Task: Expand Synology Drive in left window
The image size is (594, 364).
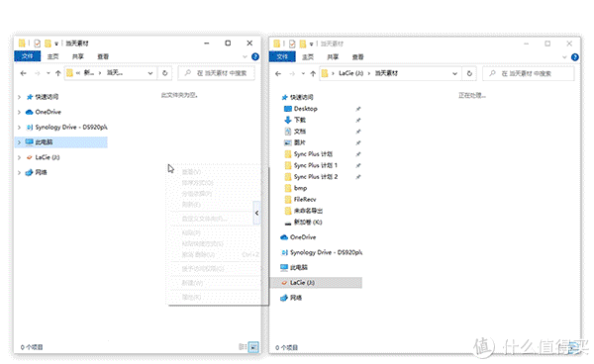Action: 20,128
